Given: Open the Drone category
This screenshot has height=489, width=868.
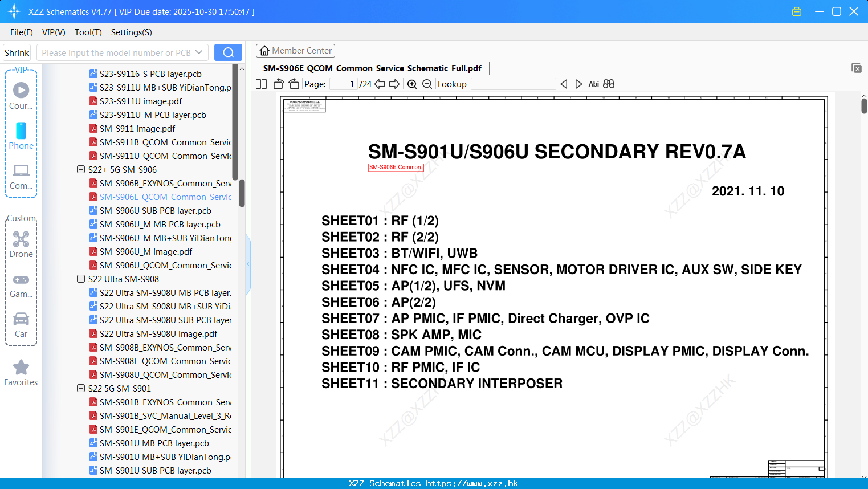Looking at the screenshot, I should (21, 245).
